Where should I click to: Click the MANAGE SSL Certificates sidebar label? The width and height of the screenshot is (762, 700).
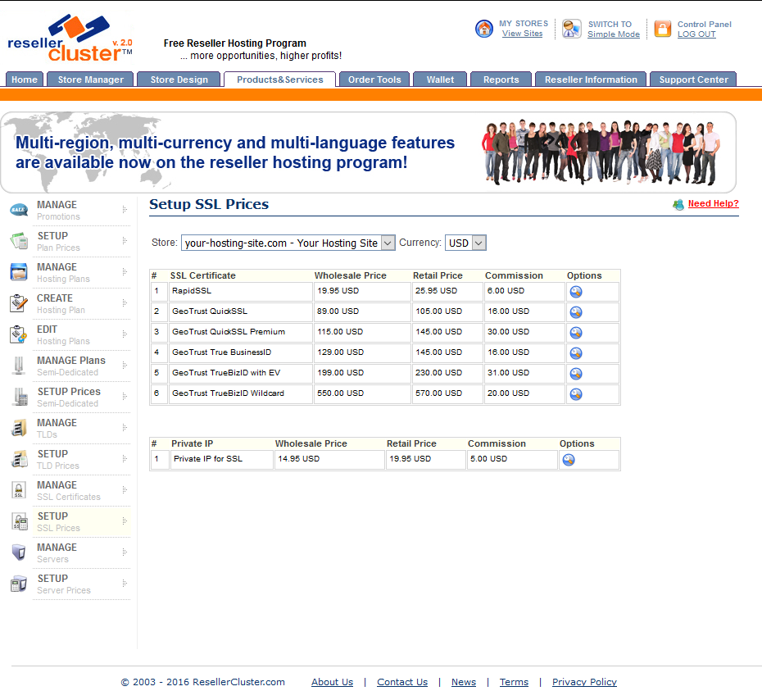coord(69,490)
